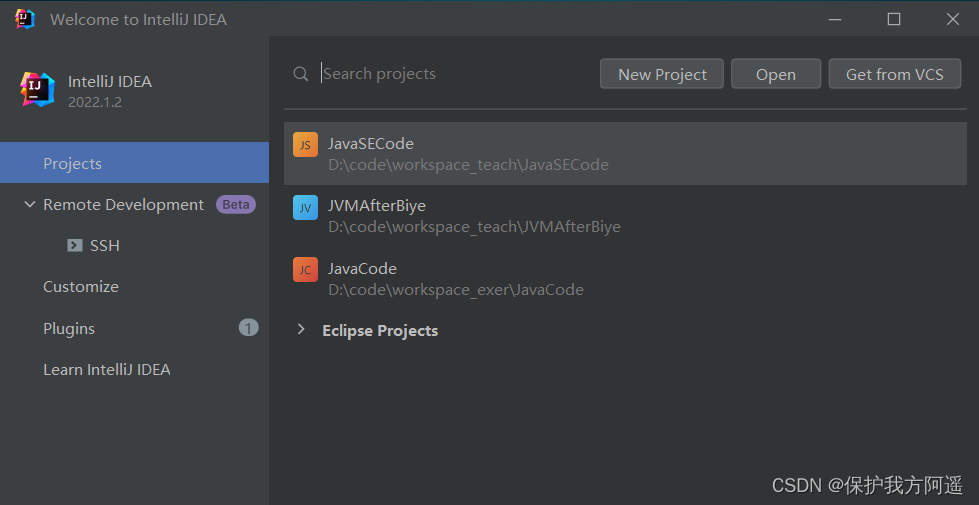Screen dimensions: 979x505
Task: Open the Customize tab
Action: click(x=134, y=287)
